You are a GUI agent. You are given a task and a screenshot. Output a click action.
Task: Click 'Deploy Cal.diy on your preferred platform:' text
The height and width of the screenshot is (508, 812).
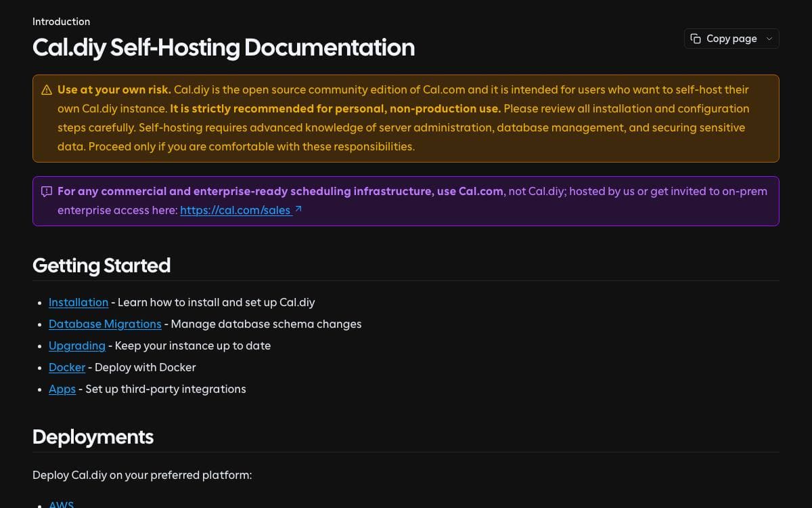(x=142, y=475)
